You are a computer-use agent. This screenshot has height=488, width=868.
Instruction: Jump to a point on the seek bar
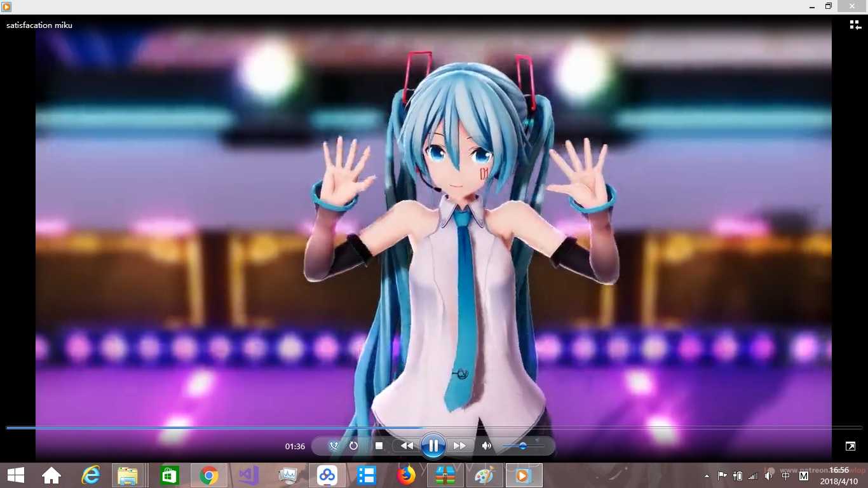[x=434, y=428]
